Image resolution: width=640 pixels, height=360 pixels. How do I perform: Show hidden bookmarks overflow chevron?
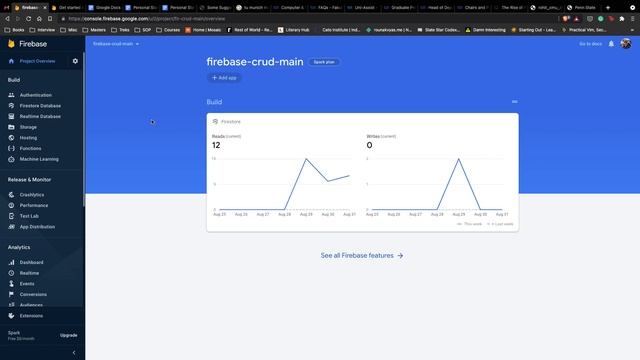point(632,30)
